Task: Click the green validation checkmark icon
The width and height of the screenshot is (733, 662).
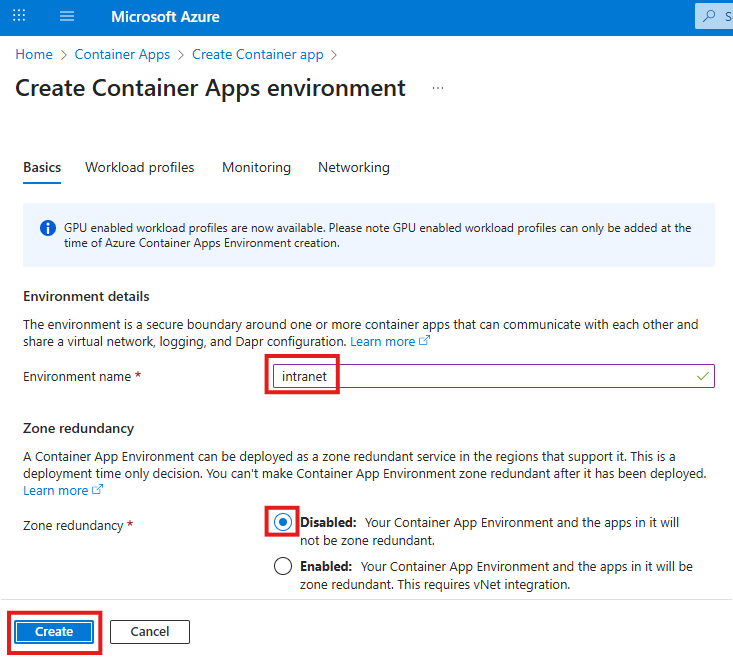Action: (703, 377)
